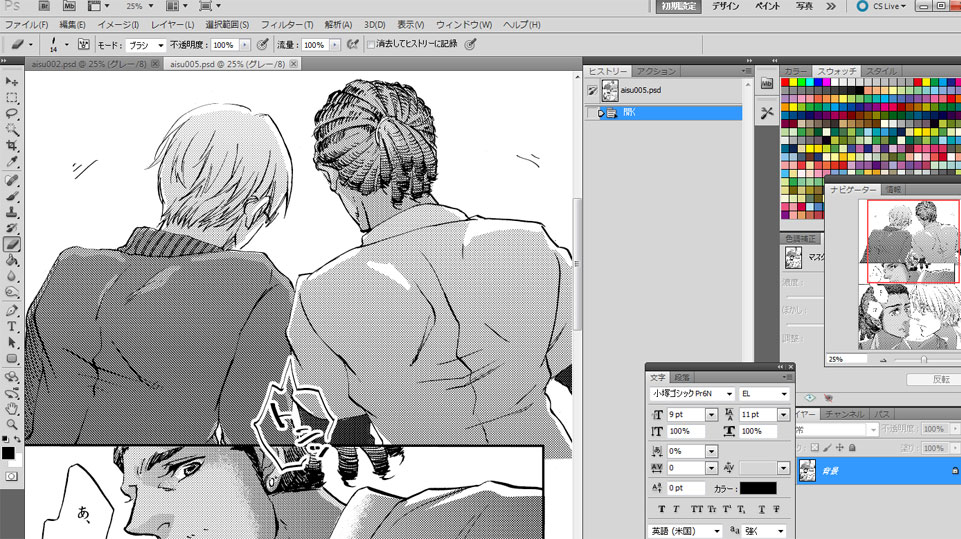Screen dimensions: 961x539
Task: Toggle strikethrough in Character panel
Action: point(777,509)
